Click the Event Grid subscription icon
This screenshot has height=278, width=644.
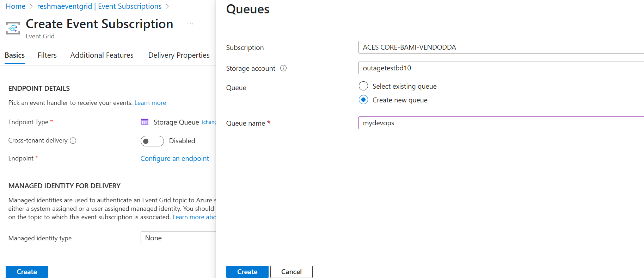[13, 28]
